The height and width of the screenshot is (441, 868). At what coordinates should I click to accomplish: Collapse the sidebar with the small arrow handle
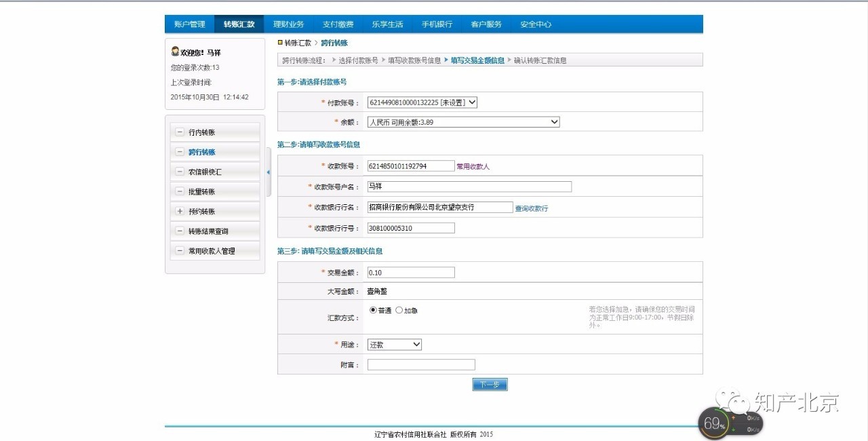269,172
